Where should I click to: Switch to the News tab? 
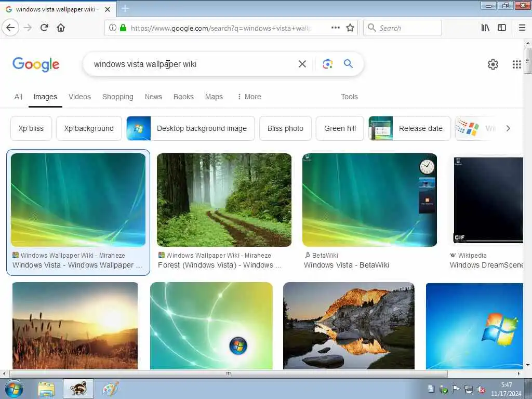tap(153, 97)
